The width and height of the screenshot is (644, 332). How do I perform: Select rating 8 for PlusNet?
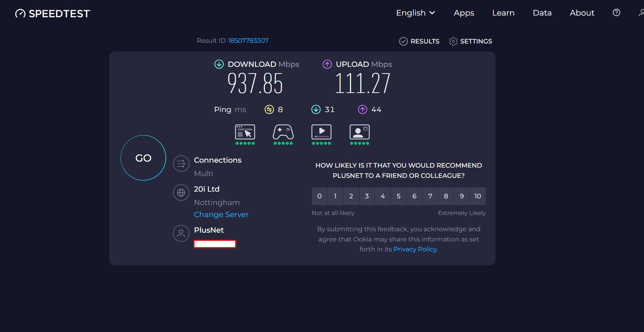tap(446, 196)
